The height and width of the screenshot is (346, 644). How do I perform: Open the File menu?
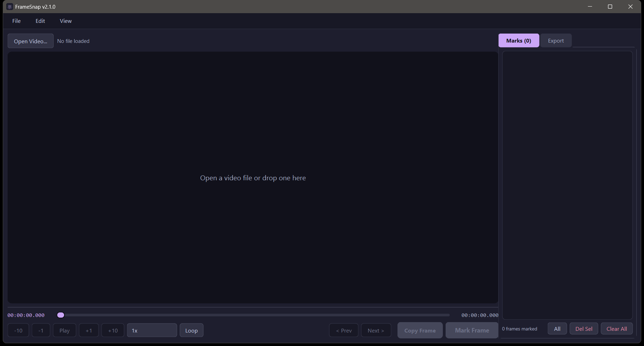[16, 21]
